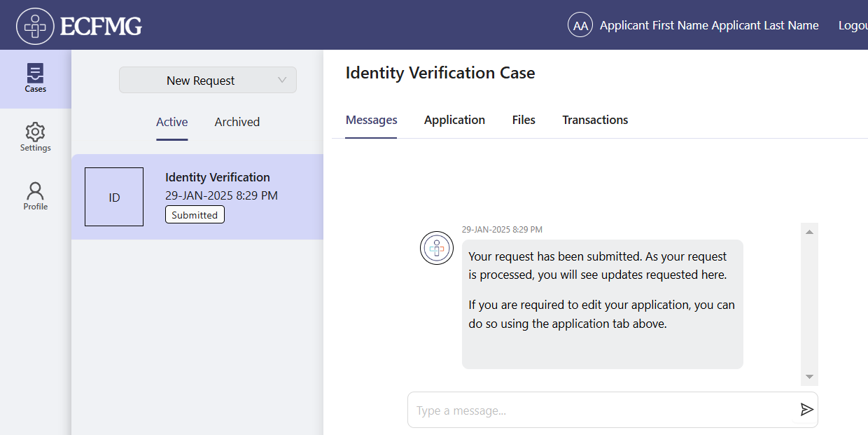Click the AA applicant avatar icon
Viewport: 868px width, 435px height.
click(580, 25)
